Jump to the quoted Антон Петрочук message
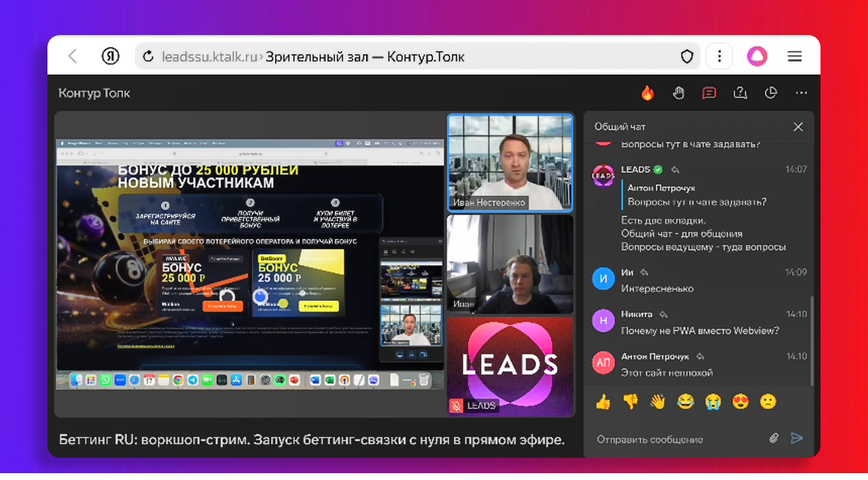 pyautogui.click(x=697, y=195)
